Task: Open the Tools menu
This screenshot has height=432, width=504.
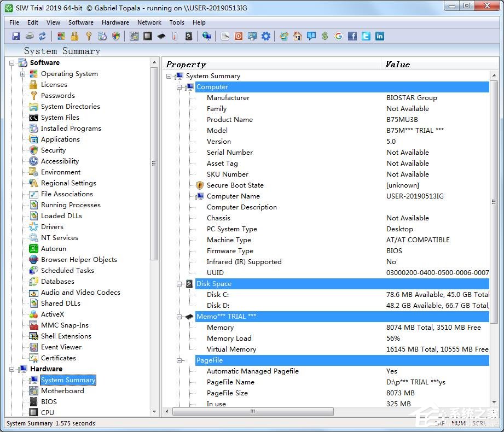Action: pos(177,22)
